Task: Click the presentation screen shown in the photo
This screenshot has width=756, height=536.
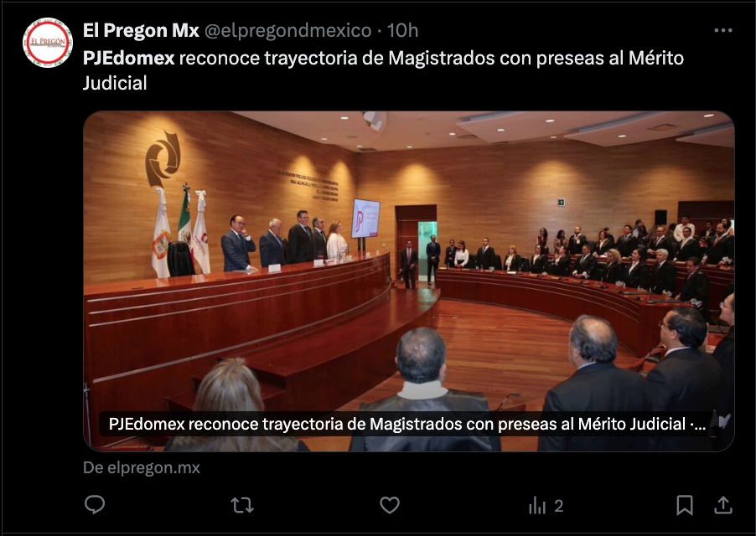Action: (x=365, y=218)
